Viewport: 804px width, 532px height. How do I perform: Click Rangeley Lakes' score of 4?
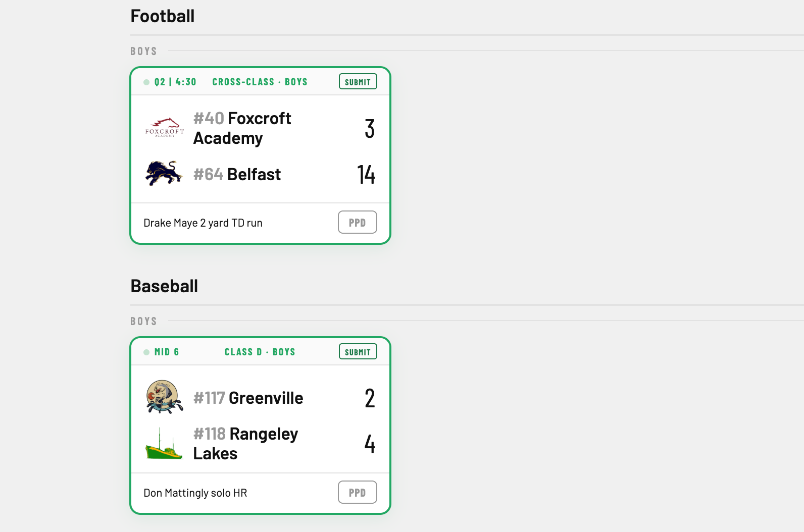[x=370, y=444]
